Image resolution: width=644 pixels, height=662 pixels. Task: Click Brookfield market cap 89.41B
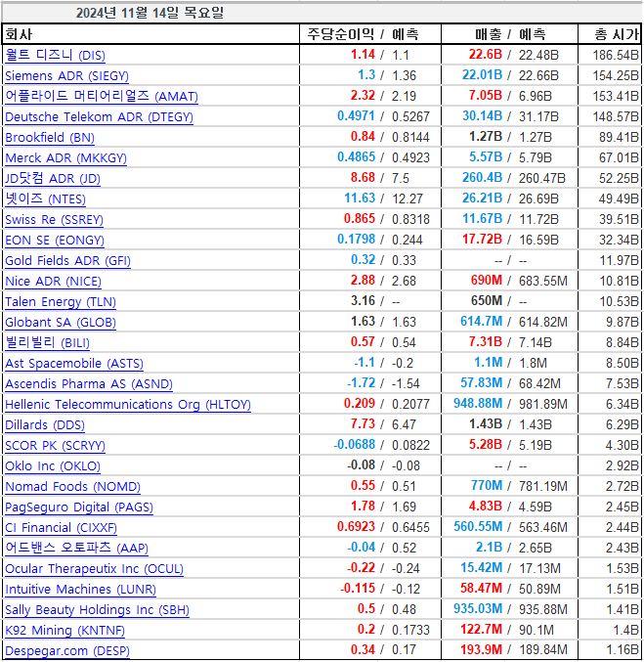(620, 137)
